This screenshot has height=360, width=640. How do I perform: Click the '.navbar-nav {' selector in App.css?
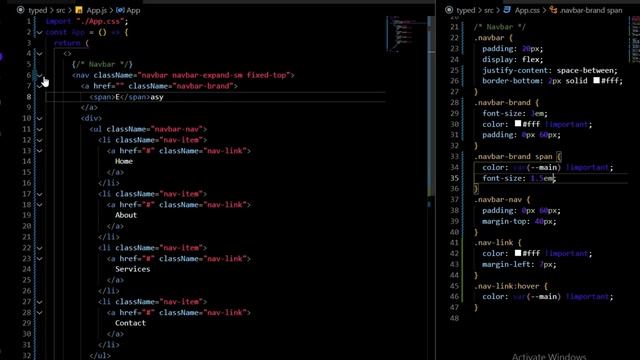coord(502,200)
